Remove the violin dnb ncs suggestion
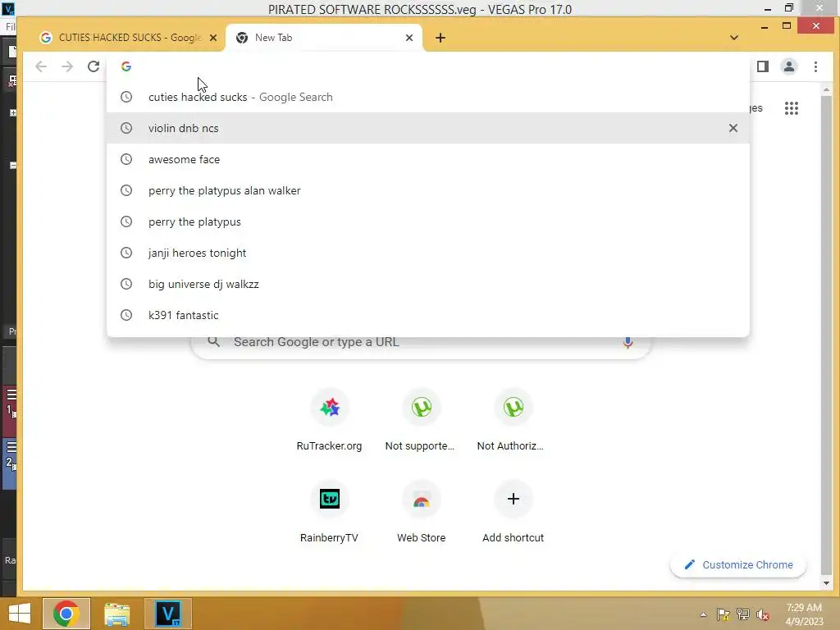This screenshot has width=840, height=630. [733, 128]
